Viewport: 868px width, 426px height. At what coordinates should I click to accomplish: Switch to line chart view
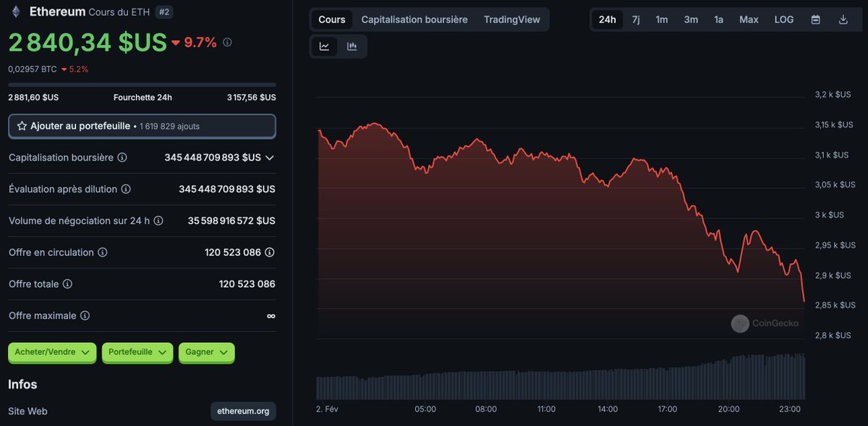pos(325,46)
